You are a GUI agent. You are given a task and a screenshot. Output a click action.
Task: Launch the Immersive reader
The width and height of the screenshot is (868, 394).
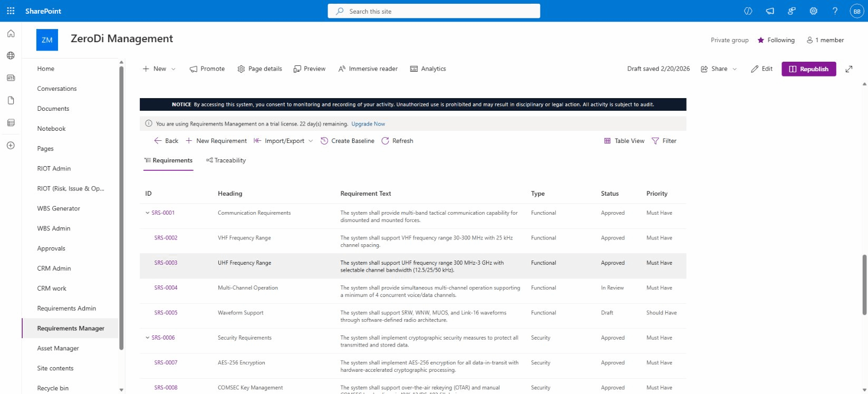[368, 69]
